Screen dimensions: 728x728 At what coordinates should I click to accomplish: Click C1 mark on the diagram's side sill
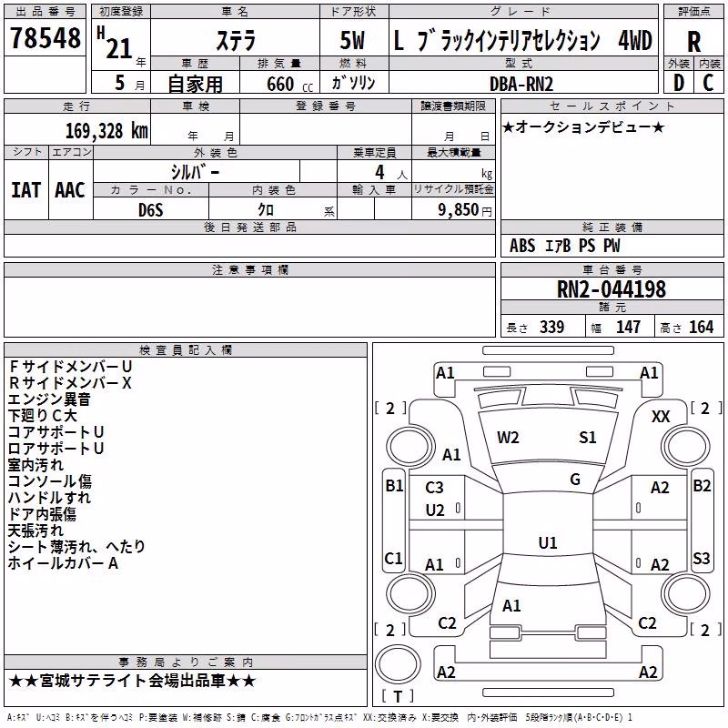(x=394, y=558)
